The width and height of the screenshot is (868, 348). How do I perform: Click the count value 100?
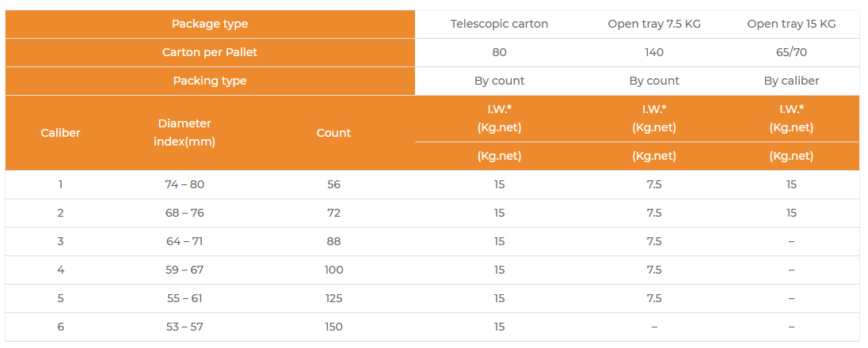(x=333, y=270)
